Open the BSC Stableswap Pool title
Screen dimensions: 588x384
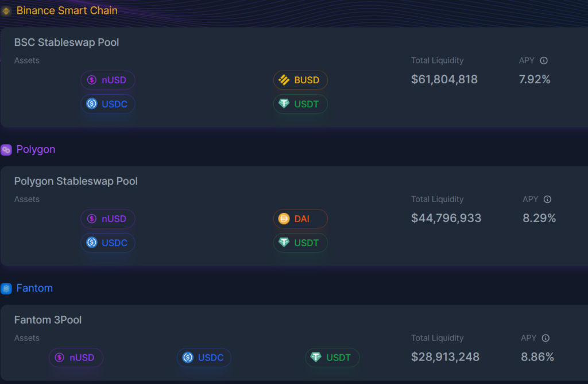67,42
